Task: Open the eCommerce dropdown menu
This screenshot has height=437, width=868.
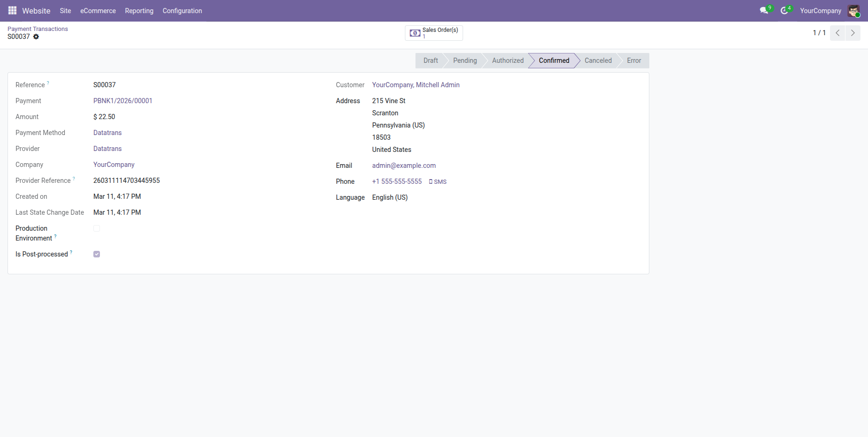Action: (x=98, y=11)
